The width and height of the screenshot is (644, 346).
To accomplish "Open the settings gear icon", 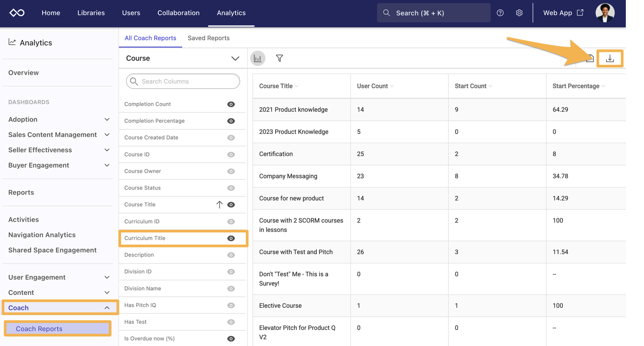I will 519,13.
